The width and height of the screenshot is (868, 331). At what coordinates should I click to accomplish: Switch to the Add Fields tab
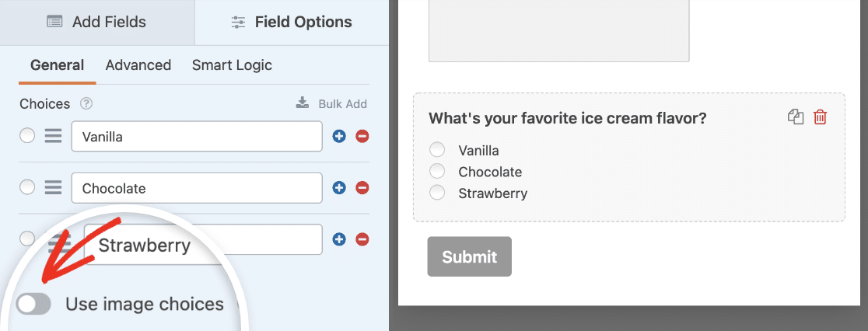[97, 22]
